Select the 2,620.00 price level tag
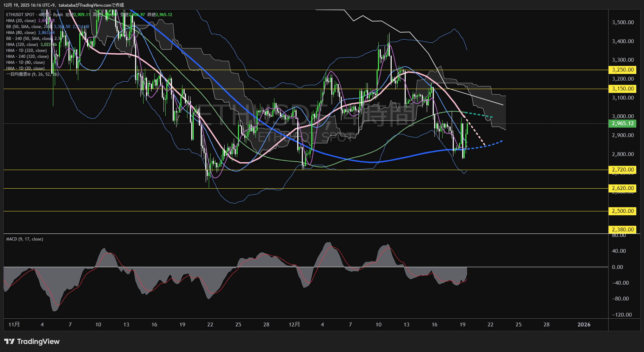The width and height of the screenshot is (644, 352). [x=623, y=188]
